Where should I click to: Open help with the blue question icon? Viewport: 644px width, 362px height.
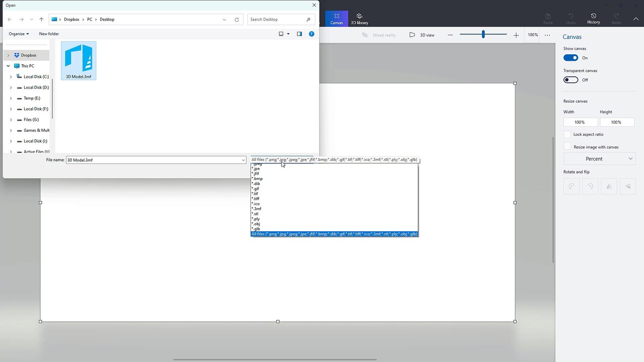311,34
